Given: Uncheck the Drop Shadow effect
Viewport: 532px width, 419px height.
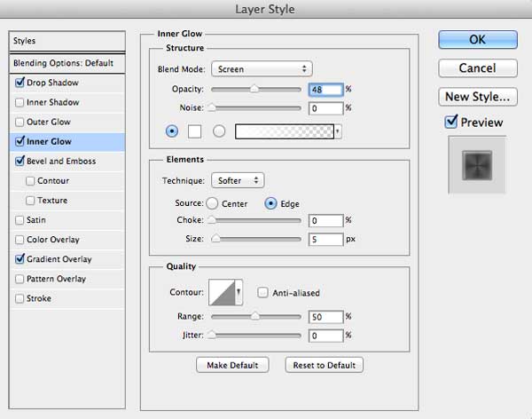Looking at the screenshot, I should point(20,83).
